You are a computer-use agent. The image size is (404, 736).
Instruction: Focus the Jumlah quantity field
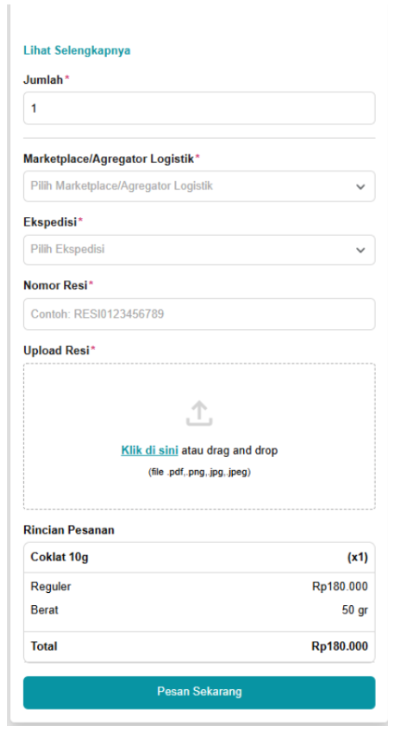[x=199, y=108]
